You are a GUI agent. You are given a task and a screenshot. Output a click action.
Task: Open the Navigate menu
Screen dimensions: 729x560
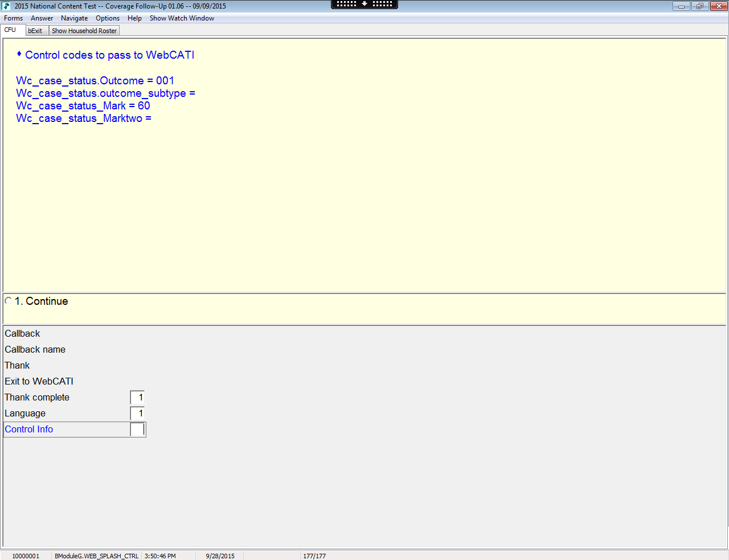tap(75, 18)
